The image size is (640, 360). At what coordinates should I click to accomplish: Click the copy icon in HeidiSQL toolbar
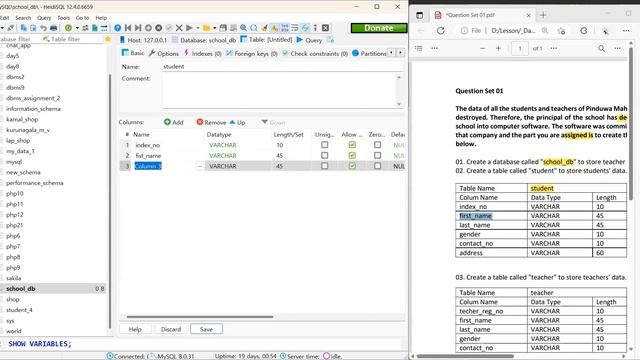(23, 28)
